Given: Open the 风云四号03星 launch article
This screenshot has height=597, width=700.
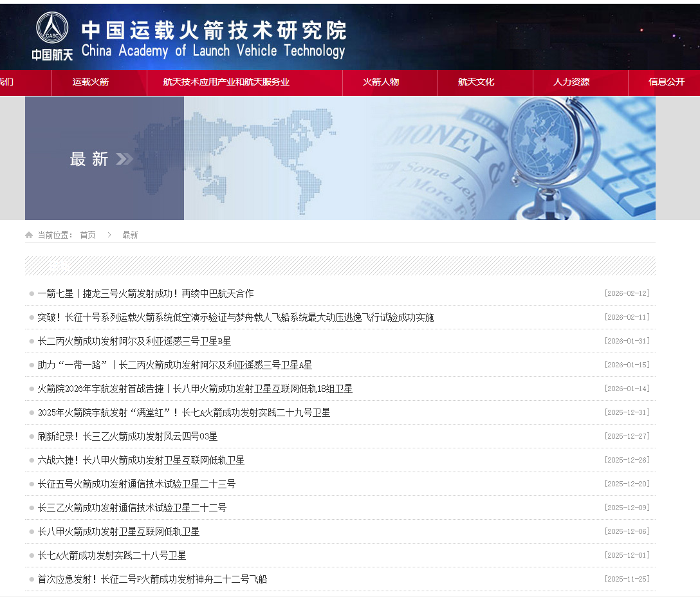Looking at the screenshot, I should tap(127, 436).
